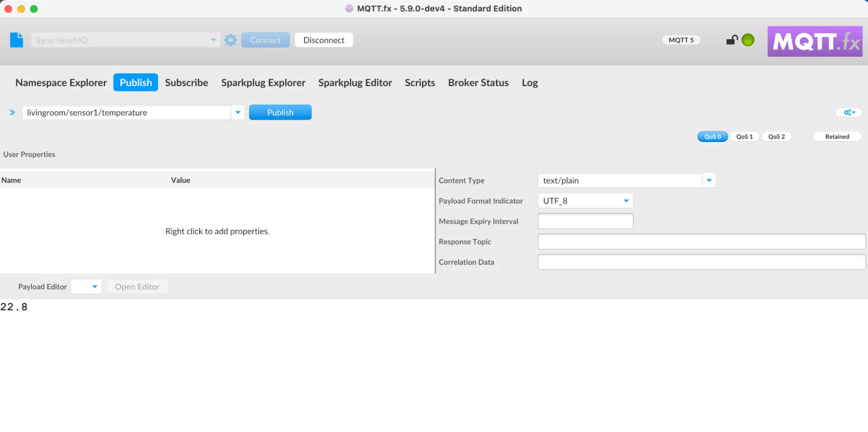This screenshot has height=432, width=868.
Task: Click the Correlation Data input field
Action: click(701, 262)
